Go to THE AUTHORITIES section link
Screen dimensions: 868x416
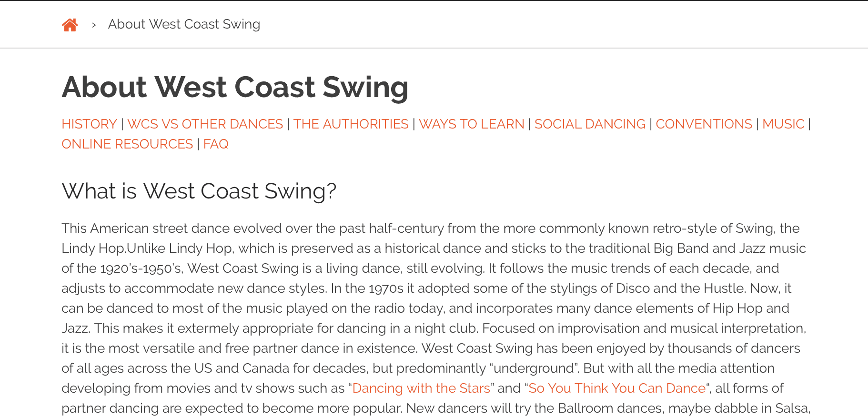(351, 124)
